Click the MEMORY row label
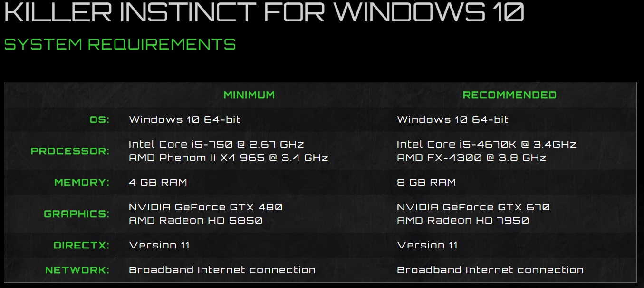Image resolution: width=644 pixels, height=288 pixels. pyautogui.click(x=82, y=182)
